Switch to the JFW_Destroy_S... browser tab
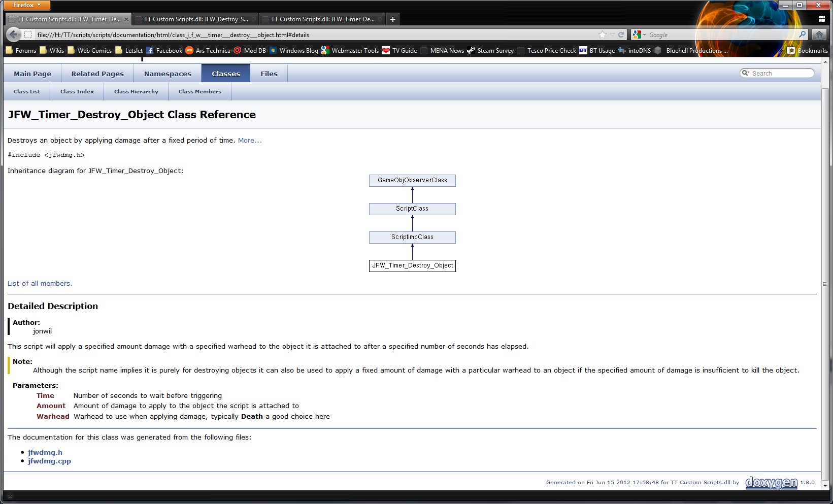Screen dimensions: 833x504 point(195,19)
